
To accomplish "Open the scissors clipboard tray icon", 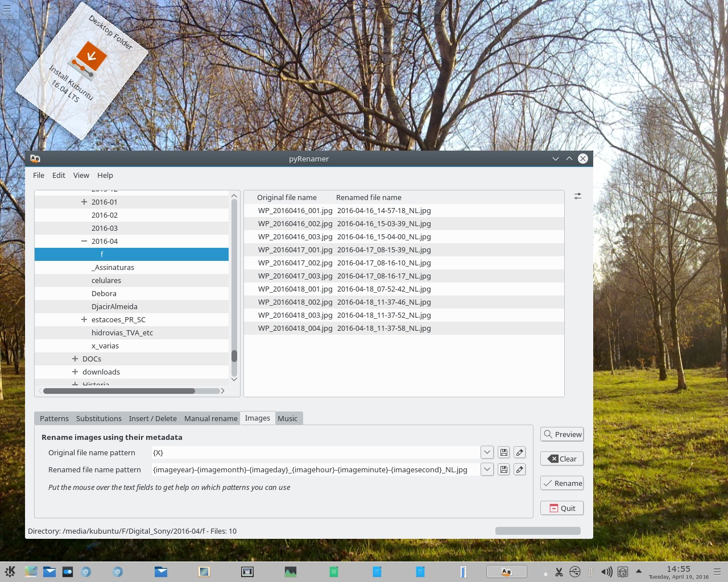I will (x=559, y=572).
